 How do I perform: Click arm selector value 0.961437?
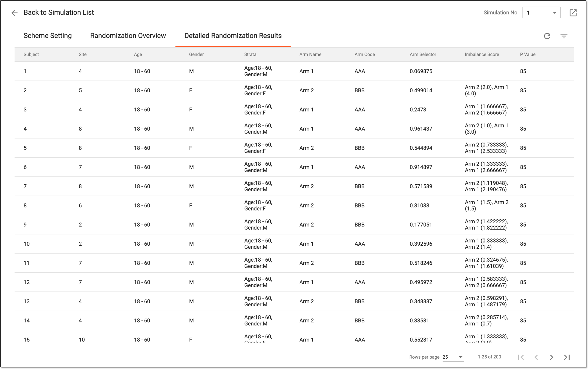click(x=421, y=129)
